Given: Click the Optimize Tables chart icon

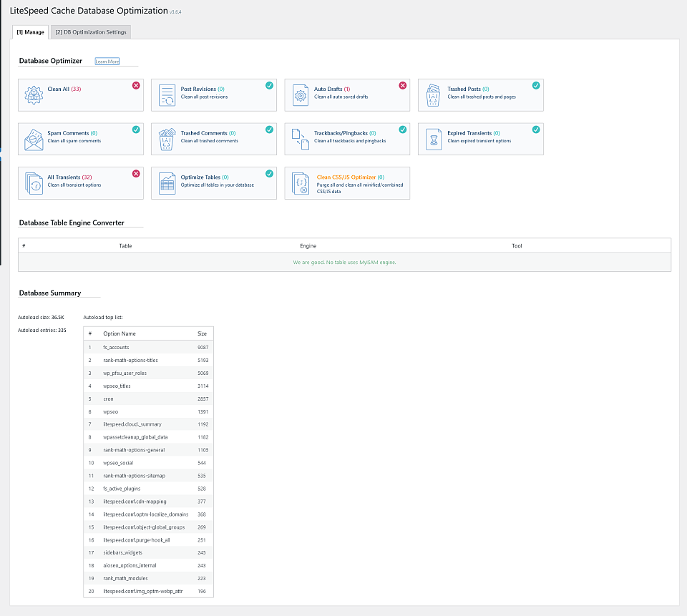Looking at the screenshot, I should [x=167, y=183].
